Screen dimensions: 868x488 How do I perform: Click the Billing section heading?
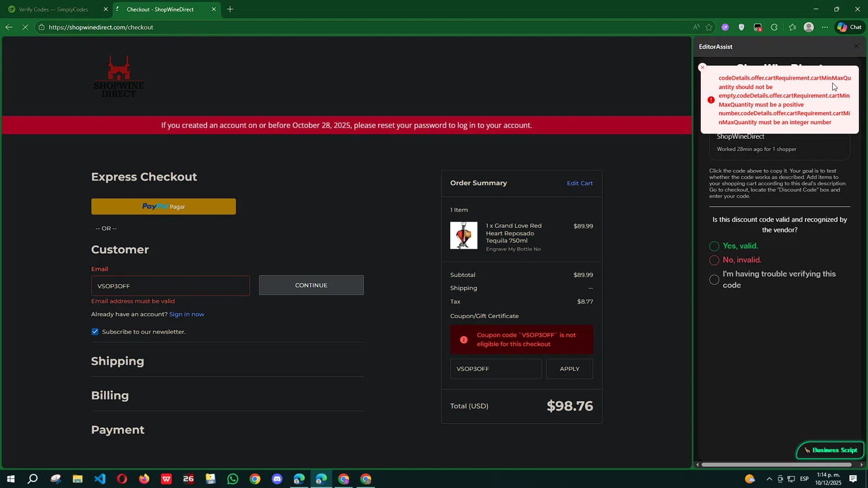coord(110,395)
